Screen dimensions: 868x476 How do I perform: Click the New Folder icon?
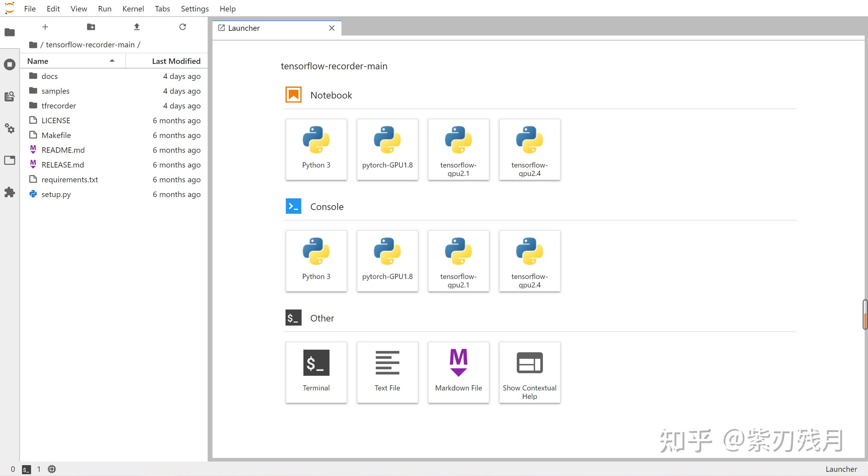point(91,27)
